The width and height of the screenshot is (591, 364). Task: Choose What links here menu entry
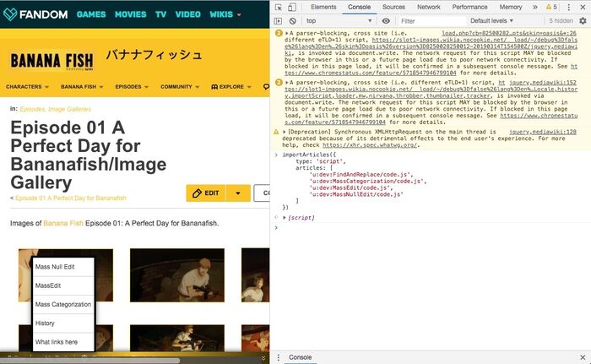(x=63, y=342)
